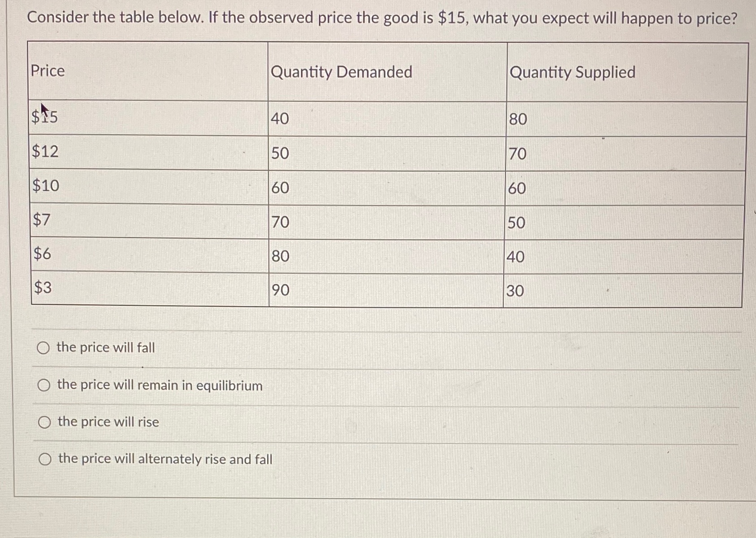Click the Quantity Demanded header
Viewport: 756px width, 538px height.
343,71
